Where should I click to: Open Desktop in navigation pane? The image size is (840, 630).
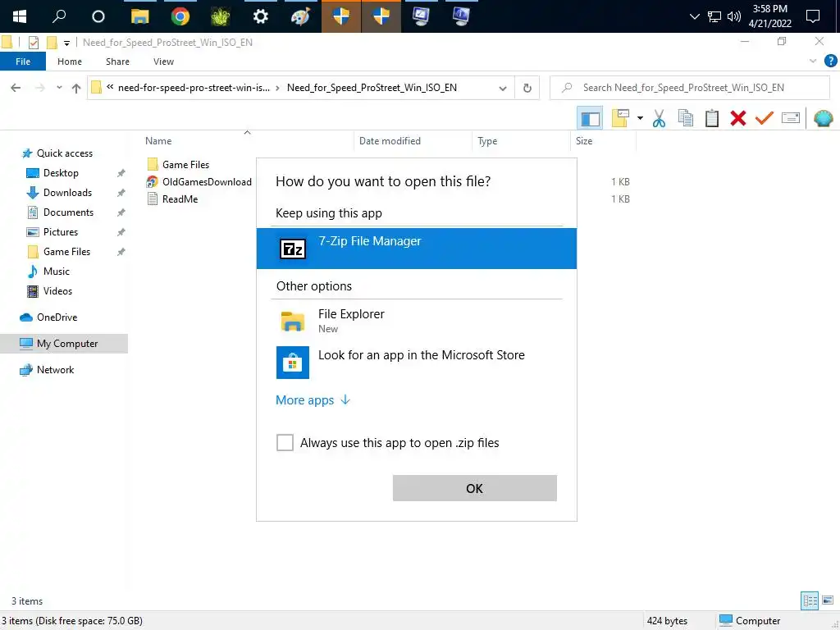click(x=61, y=173)
